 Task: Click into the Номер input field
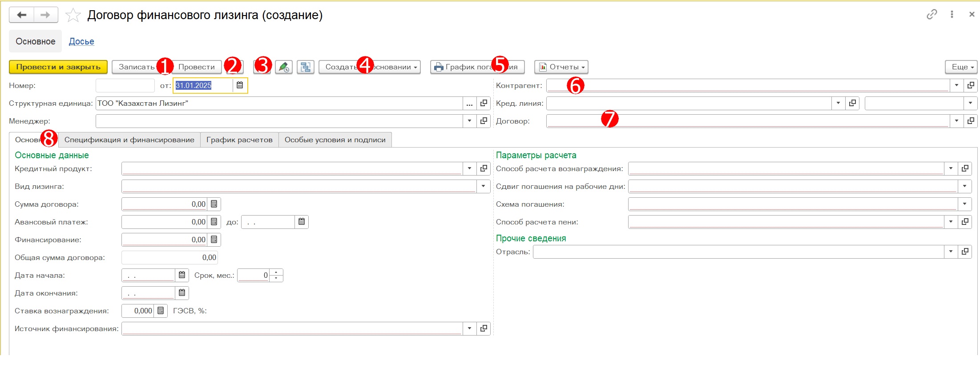[x=125, y=85]
